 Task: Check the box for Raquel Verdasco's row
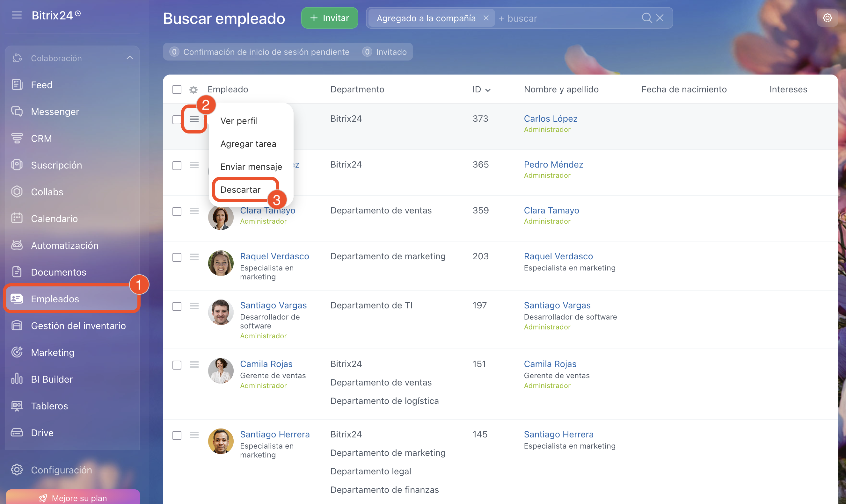pos(177,257)
